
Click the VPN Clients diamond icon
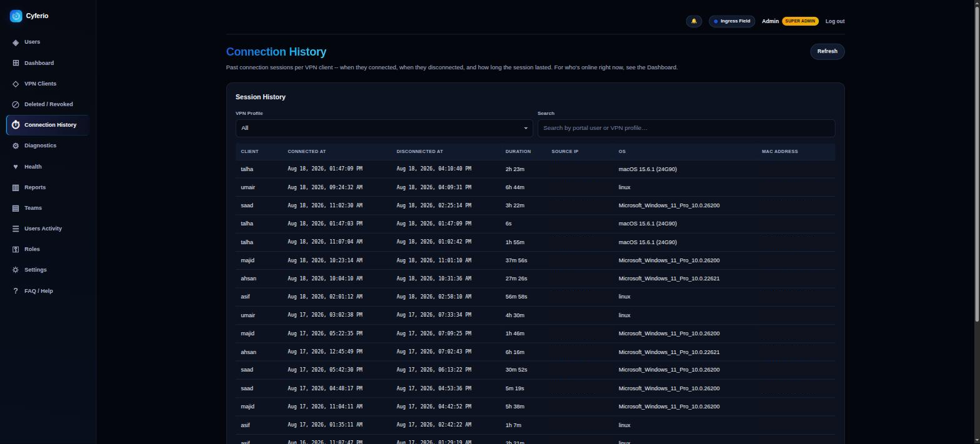tap(16, 84)
